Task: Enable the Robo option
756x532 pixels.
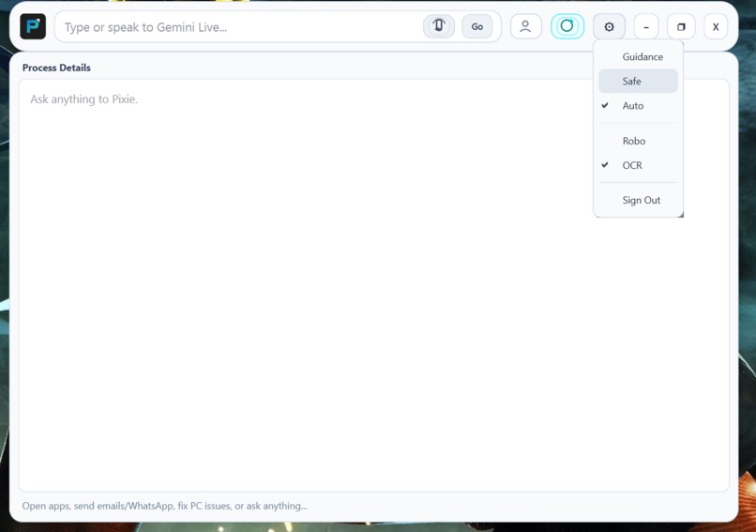Action: coord(638,141)
